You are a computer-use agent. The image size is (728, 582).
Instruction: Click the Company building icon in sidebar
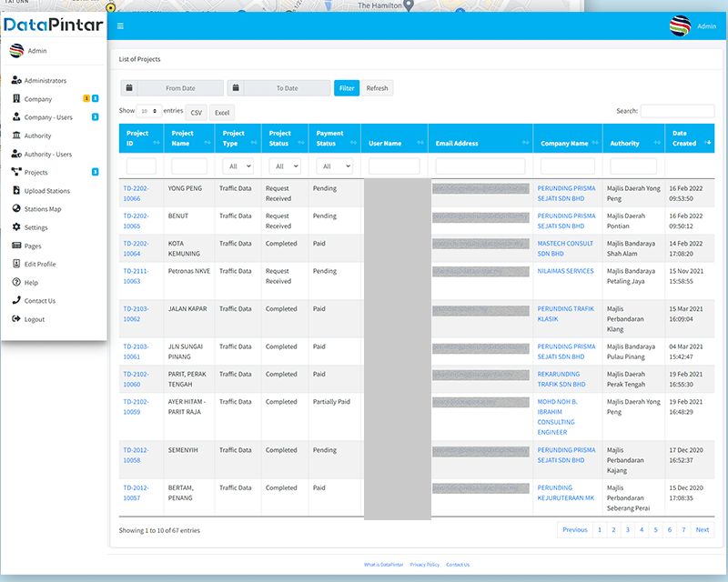pos(16,99)
